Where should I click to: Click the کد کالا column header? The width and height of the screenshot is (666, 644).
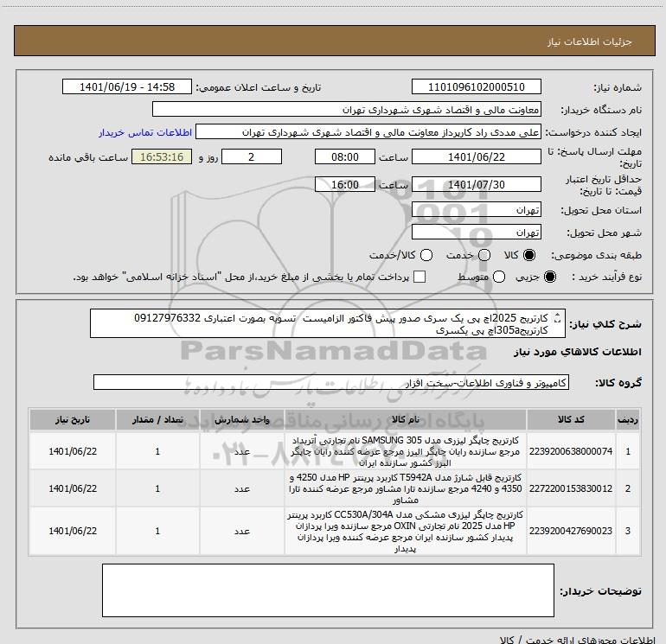(571, 420)
